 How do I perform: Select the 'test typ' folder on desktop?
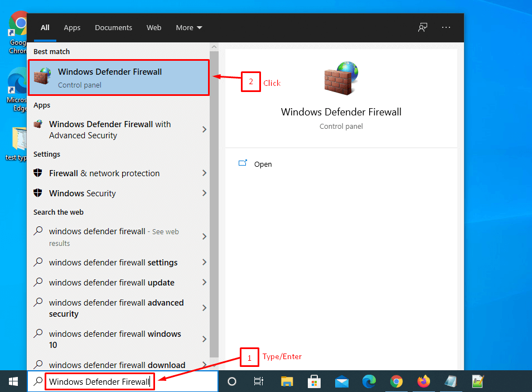(16, 144)
